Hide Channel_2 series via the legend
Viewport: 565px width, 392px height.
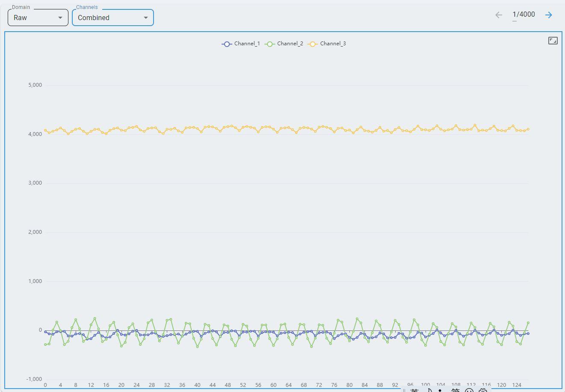pyautogui.click(x=284, y=44)
